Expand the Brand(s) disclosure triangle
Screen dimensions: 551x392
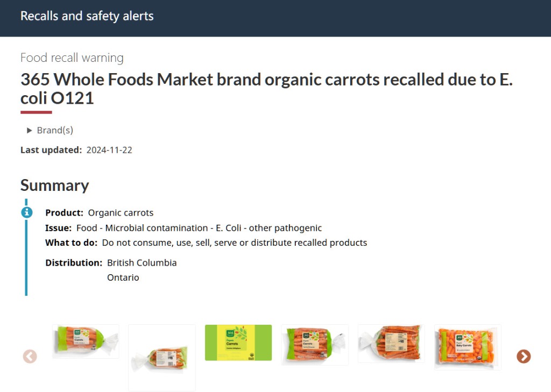[30, 131]
